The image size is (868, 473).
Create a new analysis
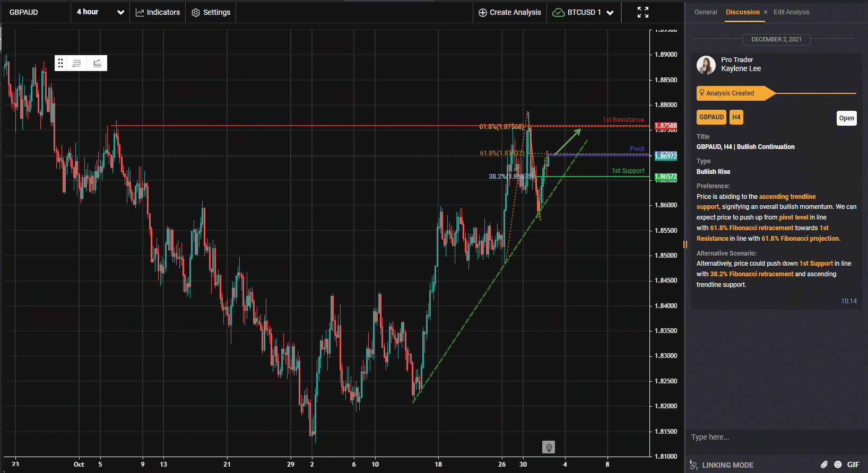tap(509, 12)
